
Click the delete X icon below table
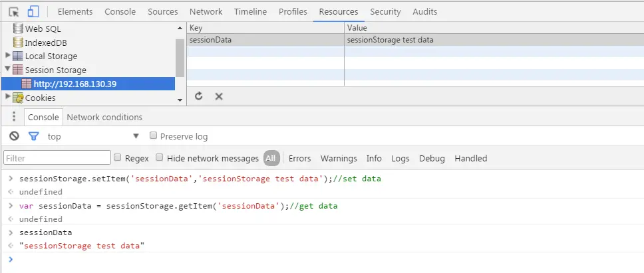coord(219,96)
